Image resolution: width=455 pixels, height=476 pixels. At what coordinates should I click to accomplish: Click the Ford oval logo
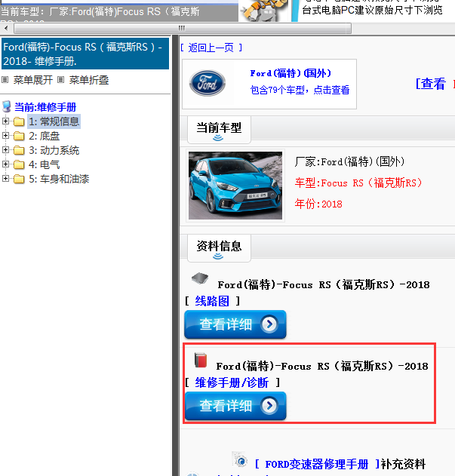coord(208,83)
